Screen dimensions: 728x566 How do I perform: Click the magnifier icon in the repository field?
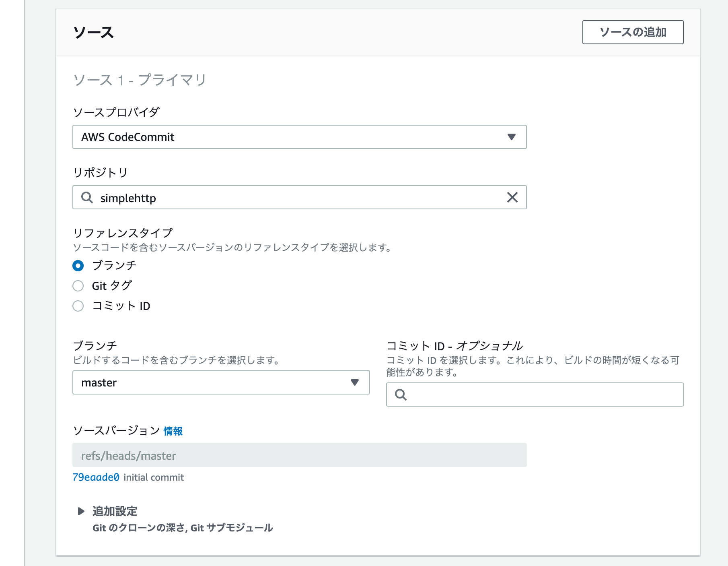87,198
